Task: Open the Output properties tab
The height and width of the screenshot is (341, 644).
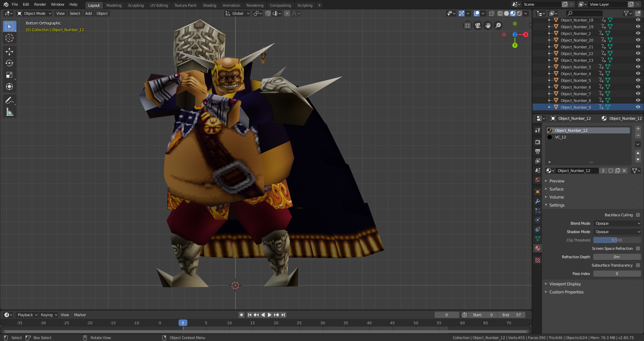Action: 538,152
